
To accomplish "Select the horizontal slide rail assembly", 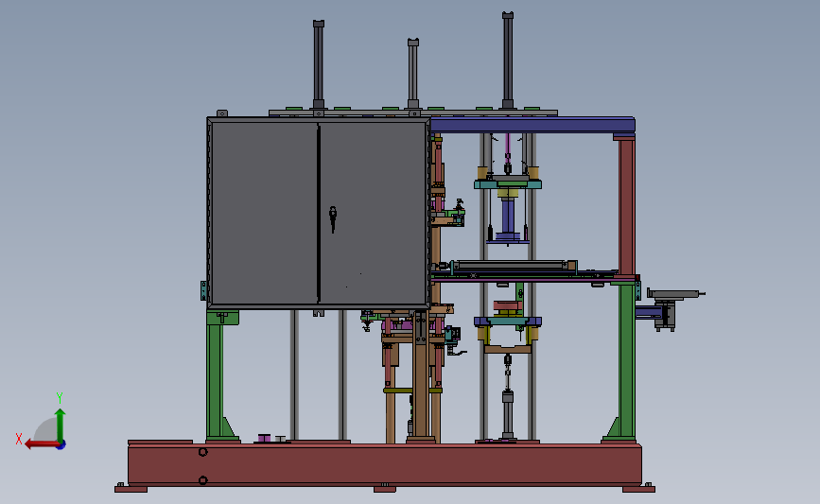I will pos(513,267).
